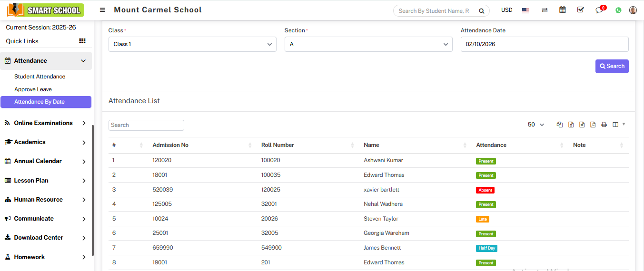
Task: Open the column visibility dropdown
Action: point(618,125)
